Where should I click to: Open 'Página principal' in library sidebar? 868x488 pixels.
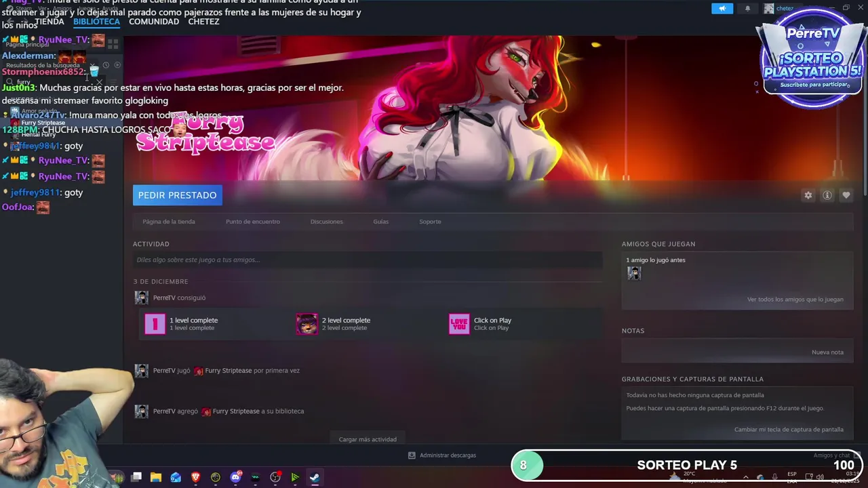(27, 45)
